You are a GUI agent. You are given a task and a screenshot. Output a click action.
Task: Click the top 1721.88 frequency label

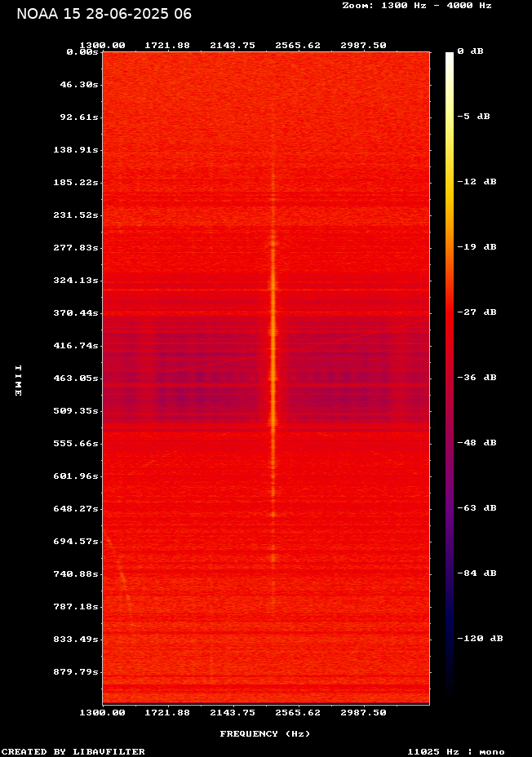[167, 45]
